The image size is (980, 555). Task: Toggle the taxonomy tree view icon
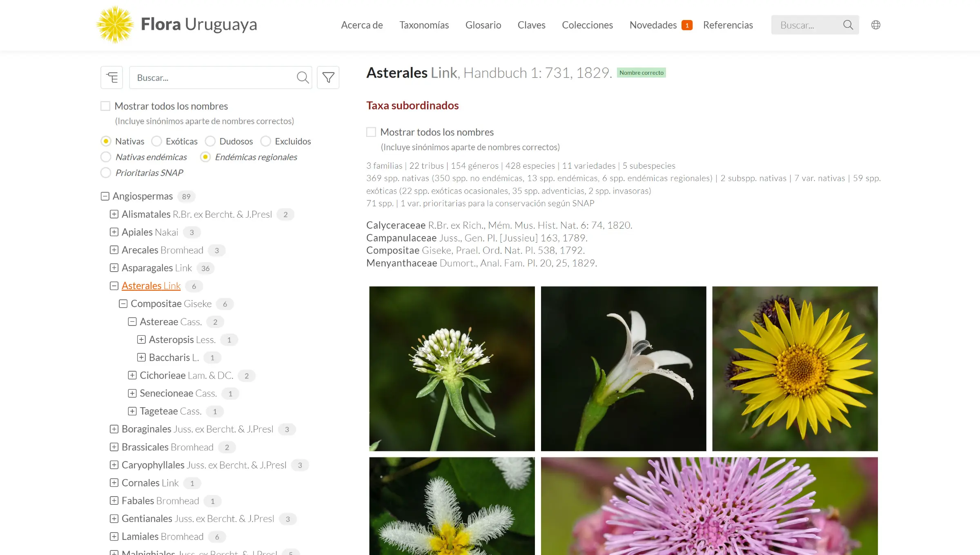click(112, 78)
